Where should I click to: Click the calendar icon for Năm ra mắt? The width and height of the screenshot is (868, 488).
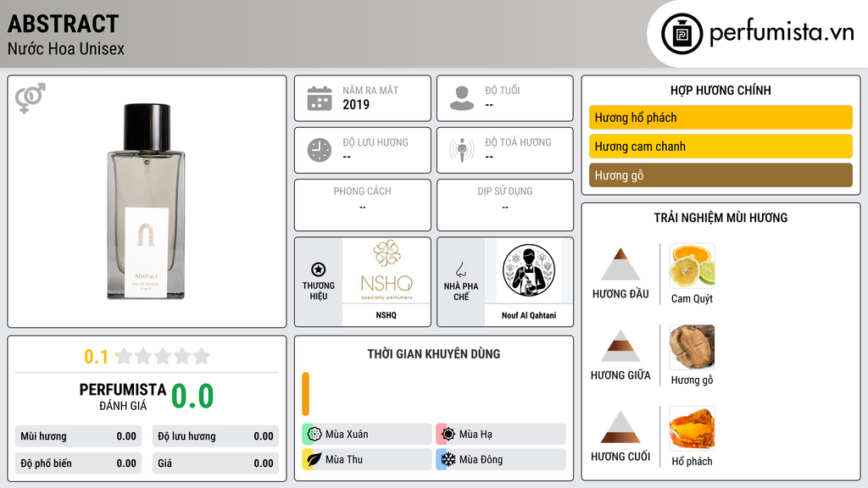click(320, 98)
